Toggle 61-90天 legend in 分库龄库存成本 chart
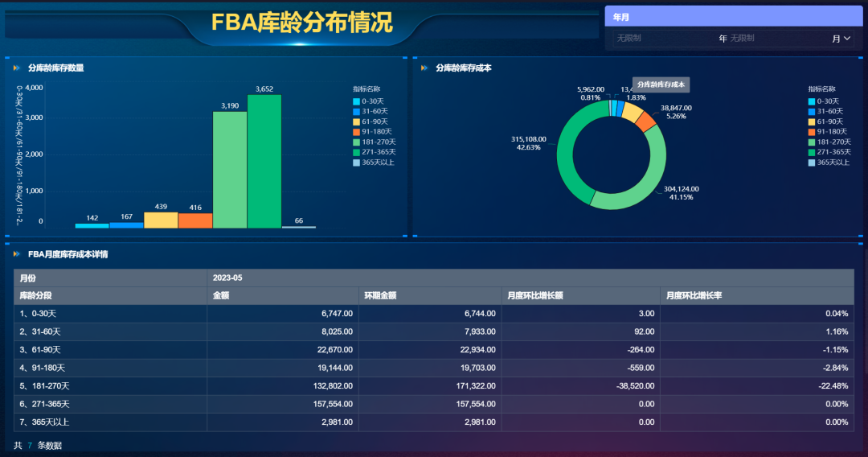The width and height of the screenshot is (868, 457). pyautogui.click(x=825, y=121)
